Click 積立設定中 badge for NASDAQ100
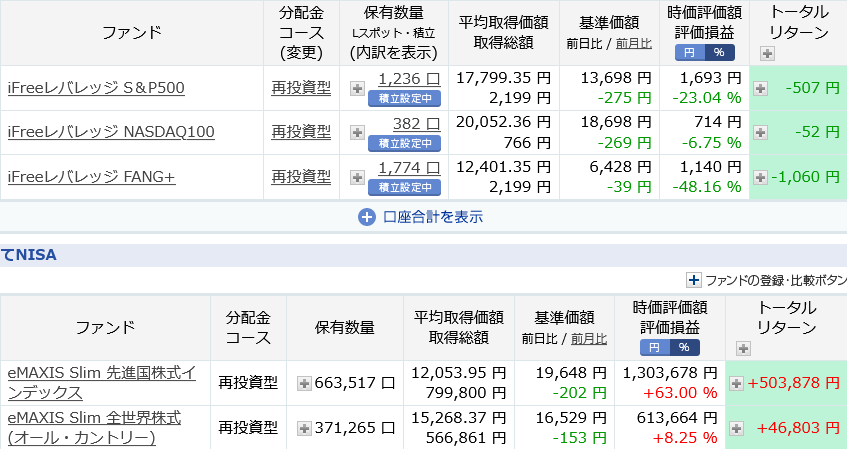Image resolution: width=847 pixels, height=449 pixels. tap(404, 143)
